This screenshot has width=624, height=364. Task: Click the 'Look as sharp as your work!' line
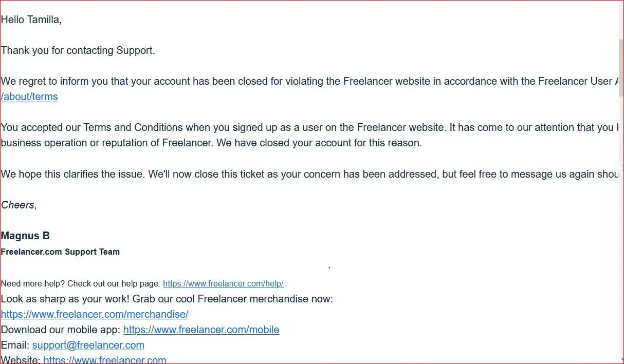pyautogui.click(x=167, y=299)
